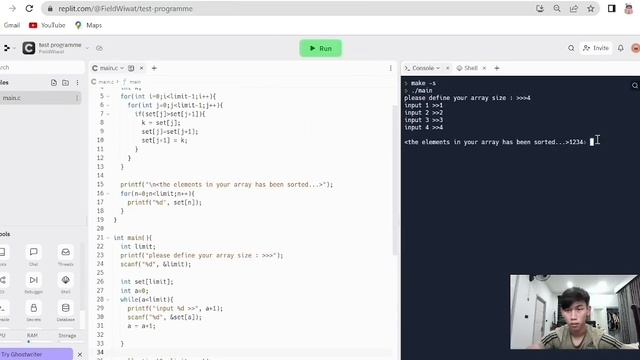This screenshot has height=360, width=640.
Task: Collapse the inner for loop at line 6
Action: click(x=108, y=105)
